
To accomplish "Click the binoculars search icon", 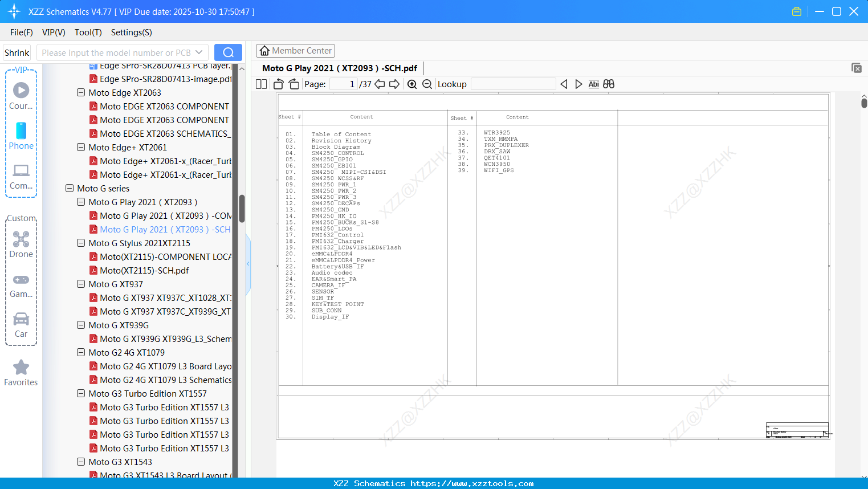I will tap(609, 84).
